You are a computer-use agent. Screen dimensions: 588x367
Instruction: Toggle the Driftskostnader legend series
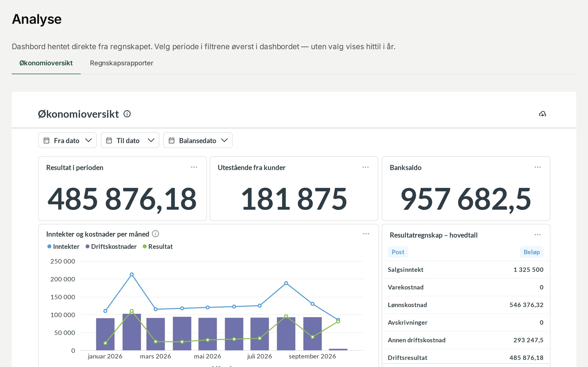point(111,247)
